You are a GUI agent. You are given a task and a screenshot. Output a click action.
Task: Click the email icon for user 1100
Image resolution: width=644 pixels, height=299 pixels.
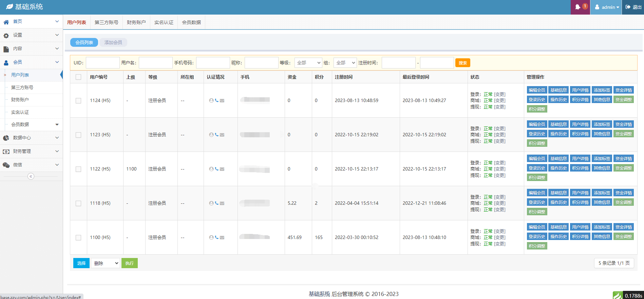[222, 237]
